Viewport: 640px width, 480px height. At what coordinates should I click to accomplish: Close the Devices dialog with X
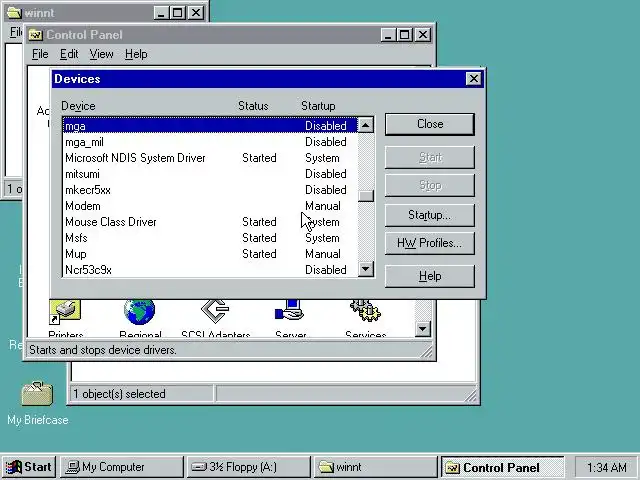pyautogui.click(x=473, y=78)
